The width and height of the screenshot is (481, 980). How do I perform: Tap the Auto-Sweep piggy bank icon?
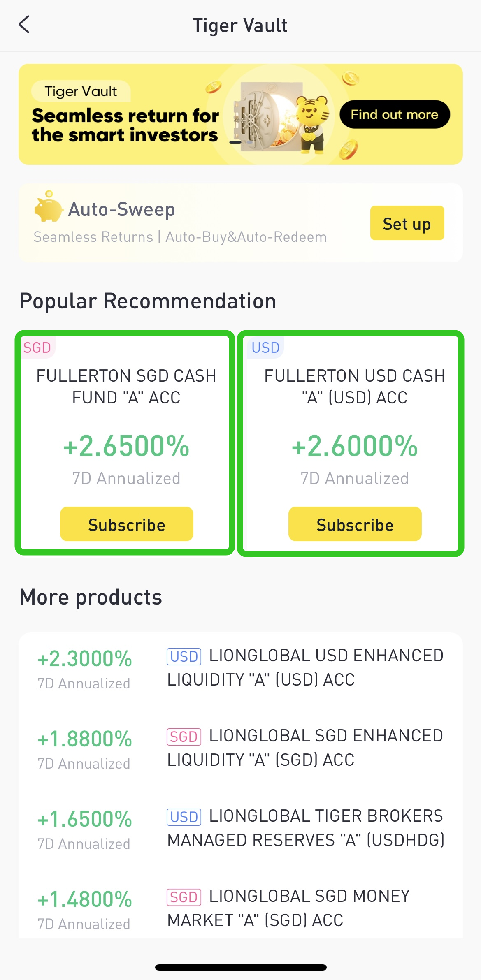point(49,207)
